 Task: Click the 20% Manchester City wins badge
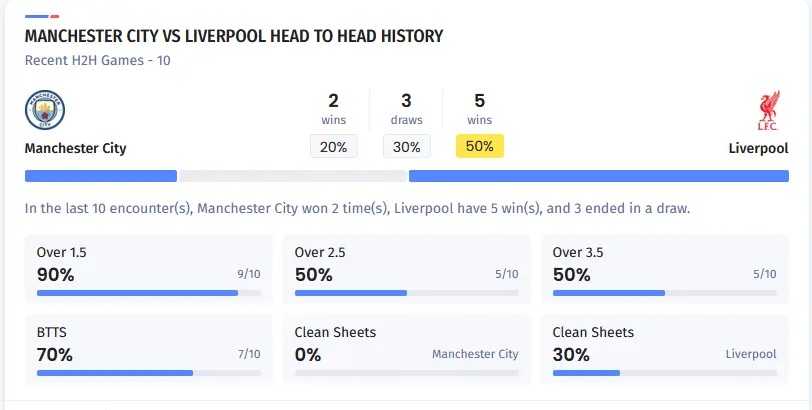333,146
